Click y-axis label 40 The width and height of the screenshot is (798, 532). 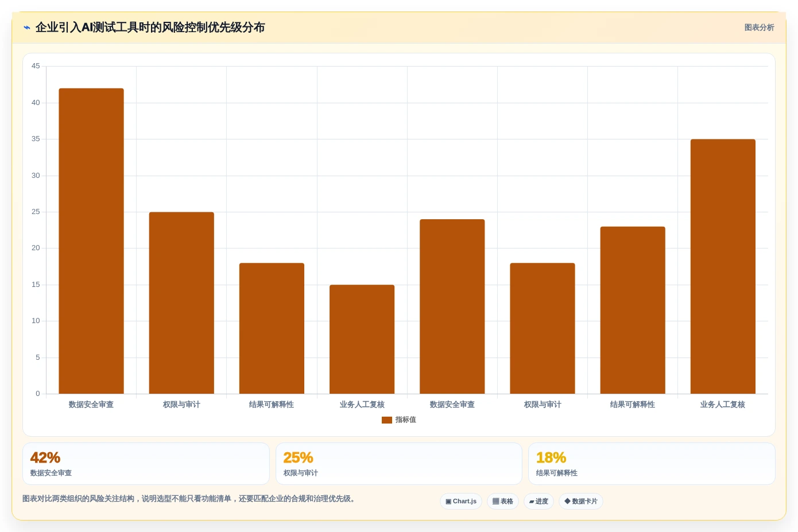[x=36, y=103]
